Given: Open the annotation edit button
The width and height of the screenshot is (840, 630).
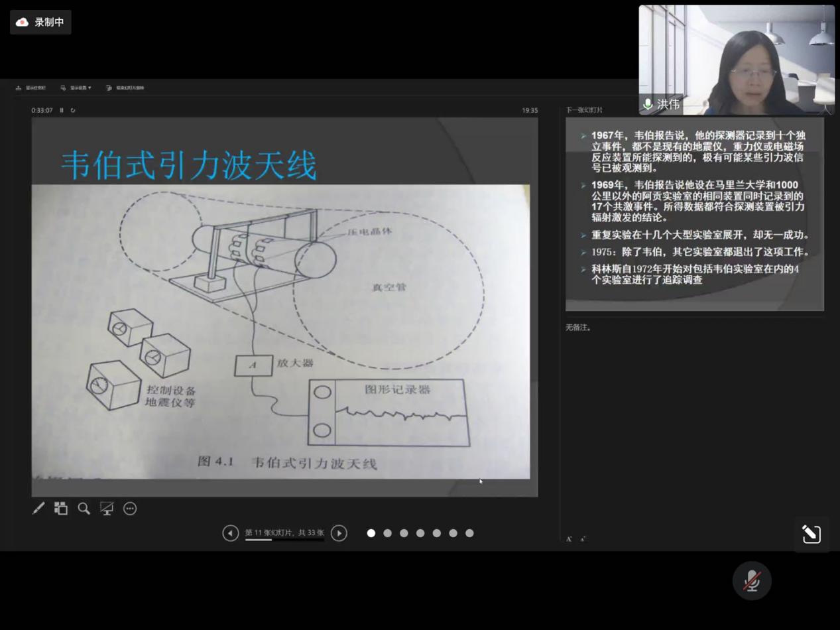Looking at the screenshot, I should [811, 535].
